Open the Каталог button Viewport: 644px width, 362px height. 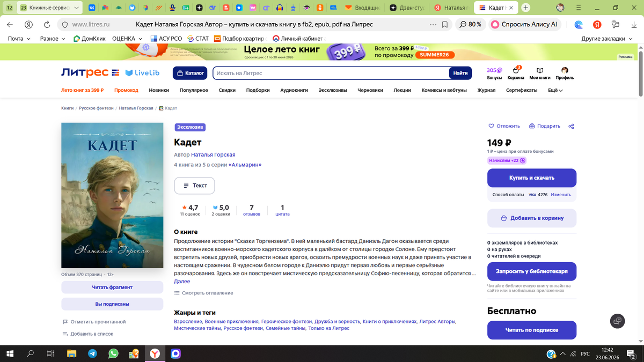(x=189, y=73)
